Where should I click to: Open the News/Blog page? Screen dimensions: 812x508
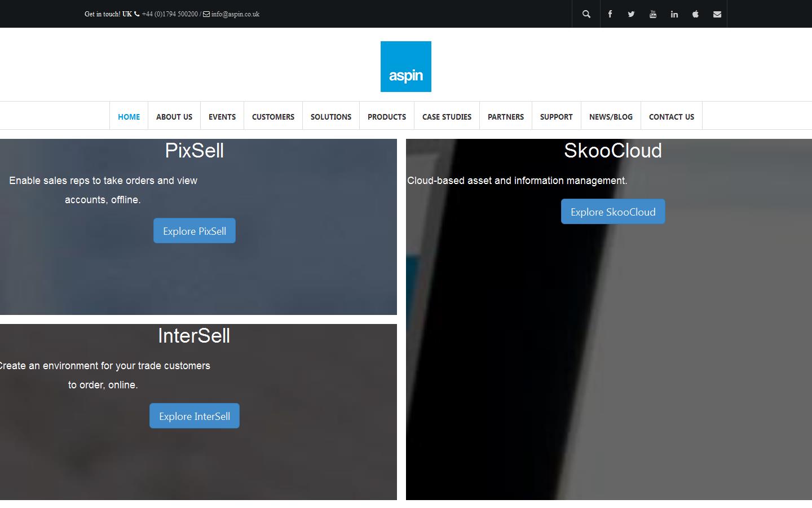611,117
